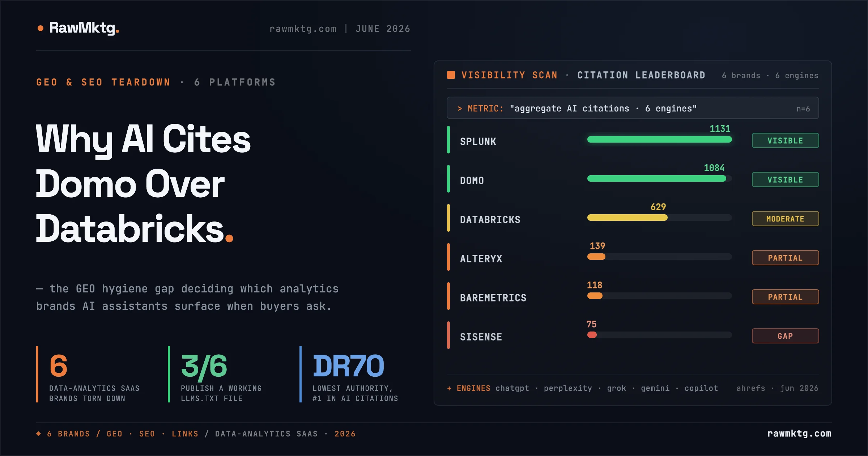
Task: Click the orange square beside VISIBILITY SCAN
Action: pos(451,75)
